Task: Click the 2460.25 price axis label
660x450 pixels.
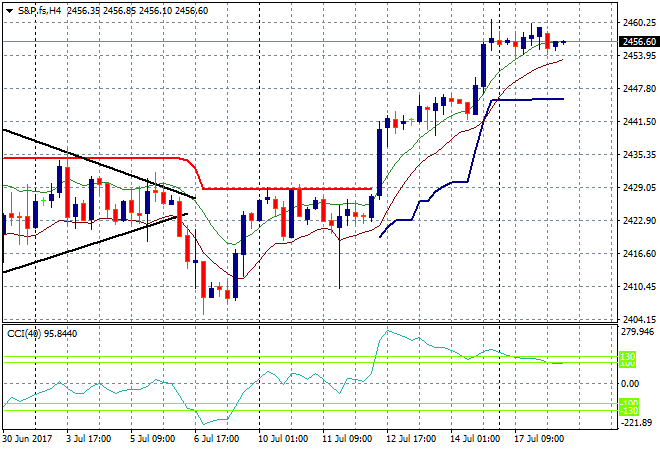Action: tap(639, 23)
